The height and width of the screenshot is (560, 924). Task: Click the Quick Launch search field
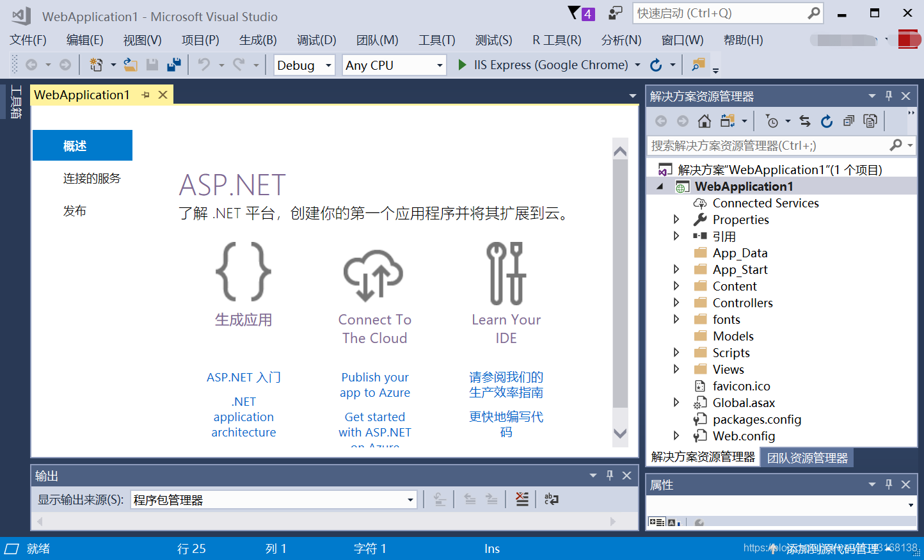pyautogui.click(x=728, y=13)
